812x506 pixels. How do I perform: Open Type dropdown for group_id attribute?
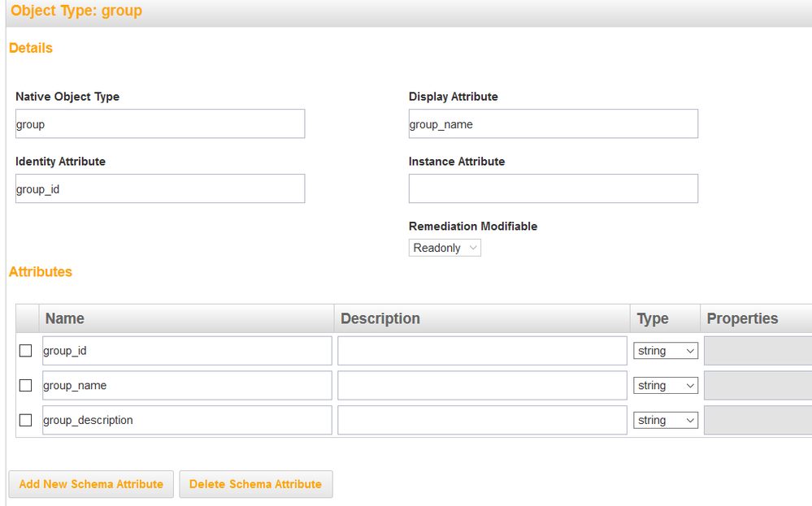(666, 351)
